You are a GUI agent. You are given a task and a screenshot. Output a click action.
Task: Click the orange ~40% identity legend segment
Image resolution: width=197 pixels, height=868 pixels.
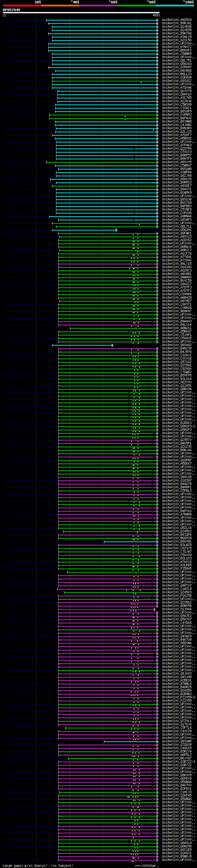(x=60, y=6)
